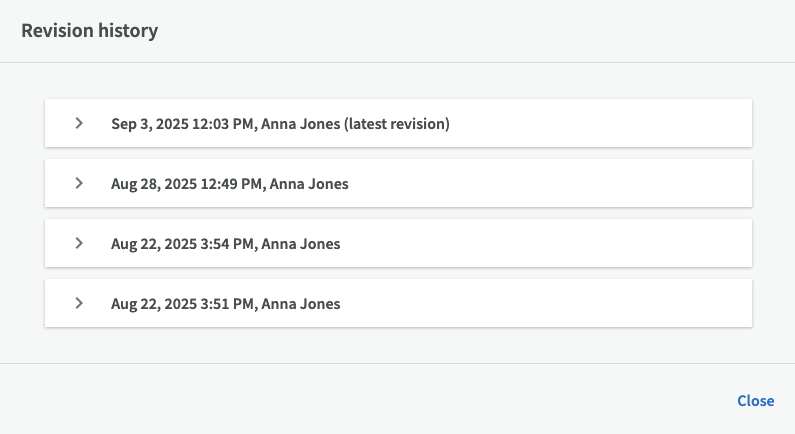
Task: Click 'Anna Jones' in the Sep 3 row
Action: 300,124
